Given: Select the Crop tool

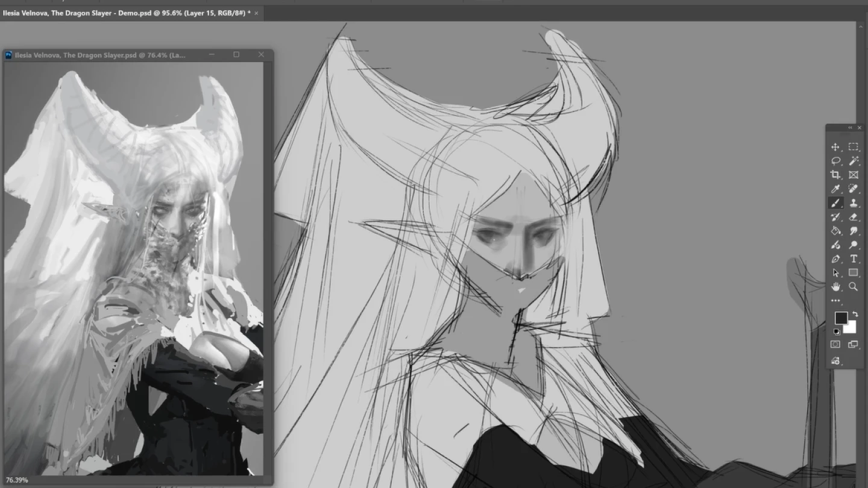Looking at the screenshot, I should coord(835,174).
